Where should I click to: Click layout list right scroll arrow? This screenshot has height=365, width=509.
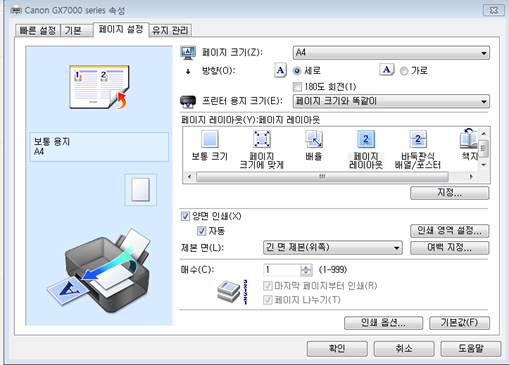pyautogui.click(x=471, y=176)
